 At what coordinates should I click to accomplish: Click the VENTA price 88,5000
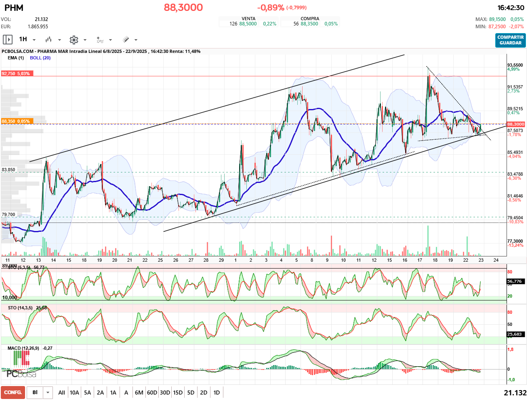248,24
